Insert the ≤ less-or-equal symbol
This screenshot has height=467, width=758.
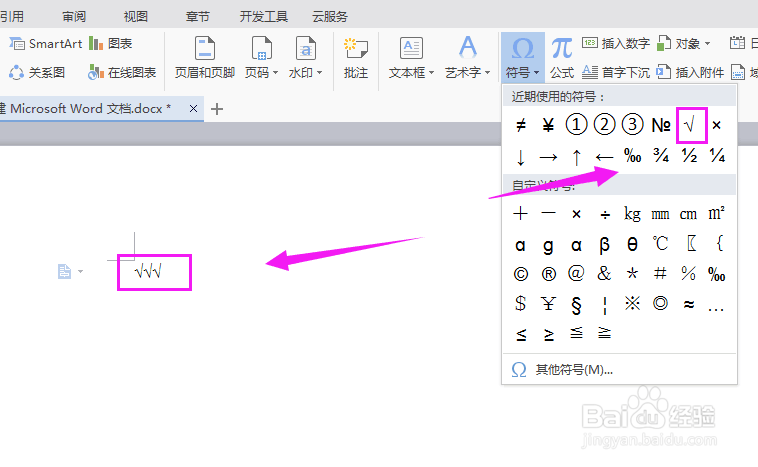pyautogui.click(x=521, y=334)
